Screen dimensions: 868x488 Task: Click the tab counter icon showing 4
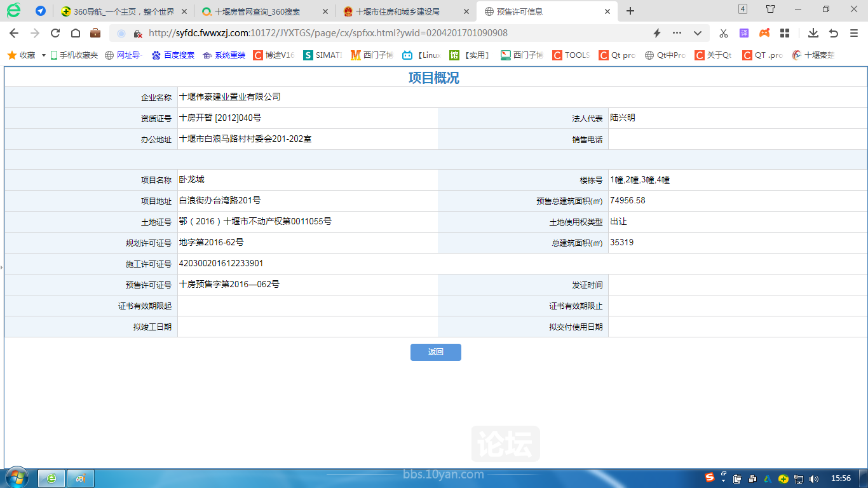(x=743, y=9)
